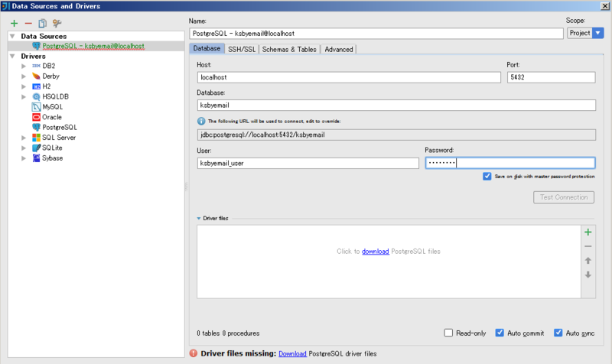Click the Test Connection button
This screenshot has height=364, width=612.
click(564, 197)
